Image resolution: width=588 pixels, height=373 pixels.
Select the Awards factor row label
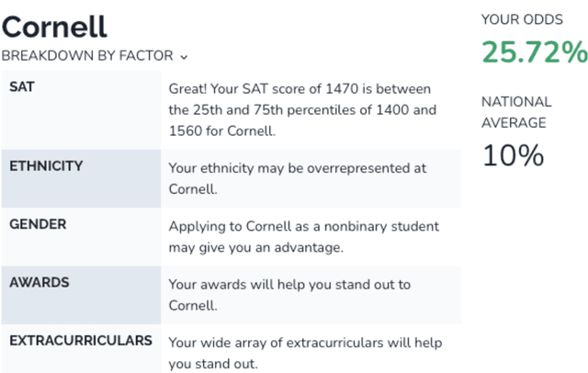point(40,282)
